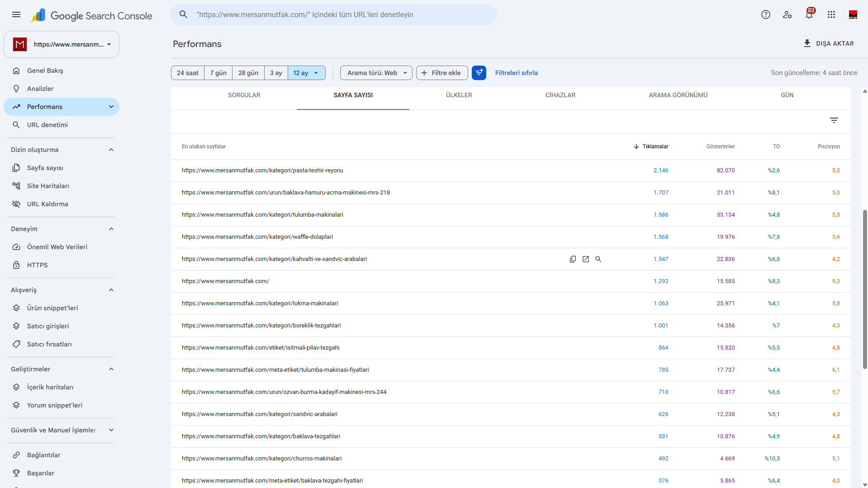Click the Sayfa sayısı pages icon
This screenshot has height=488, width=868.
coord(16,168)
